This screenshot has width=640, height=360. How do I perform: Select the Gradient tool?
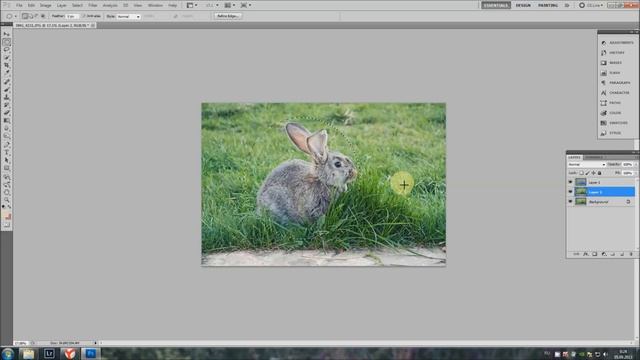7,120
